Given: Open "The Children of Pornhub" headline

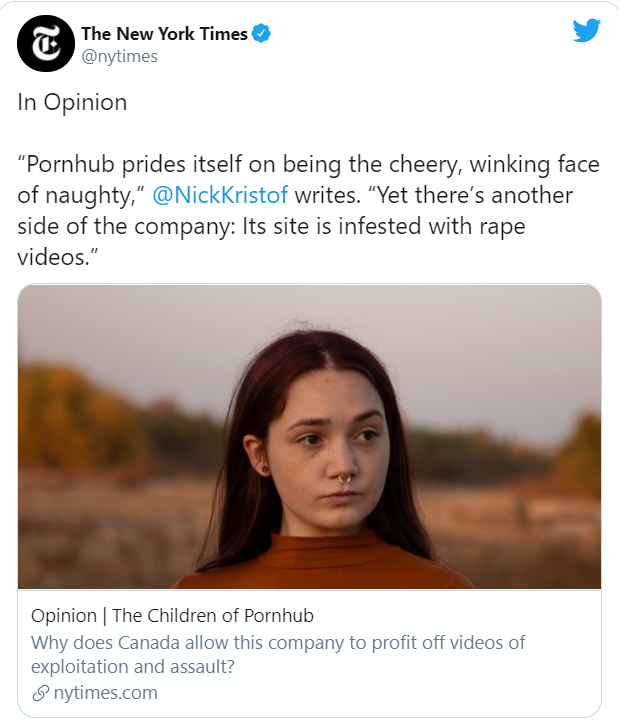Looking at the screenshot, I should (x=213, y=615).
